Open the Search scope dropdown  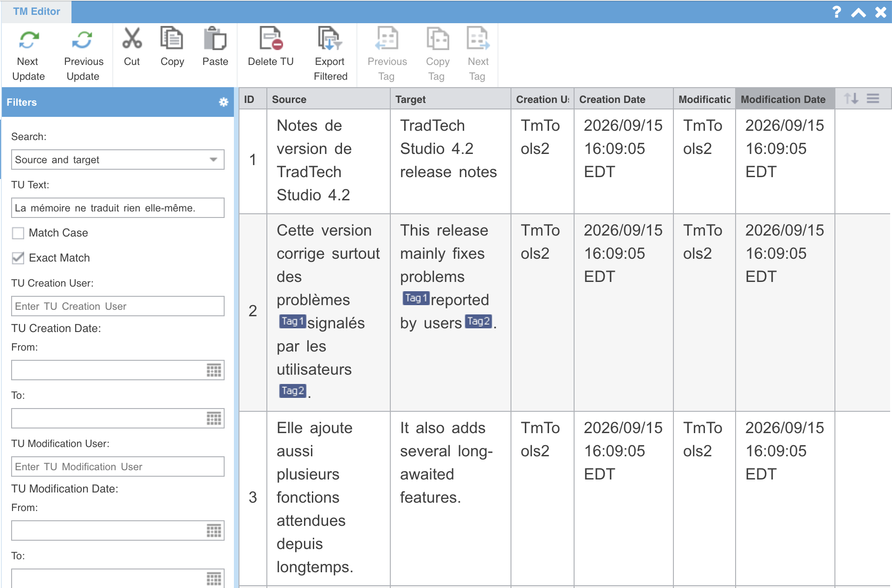pos(118,160)
